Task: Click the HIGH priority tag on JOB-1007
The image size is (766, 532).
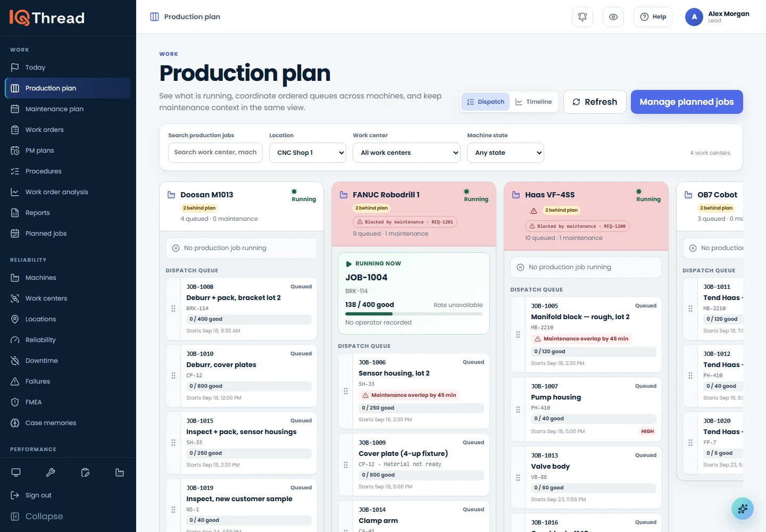Action: (x=647, y=431)
